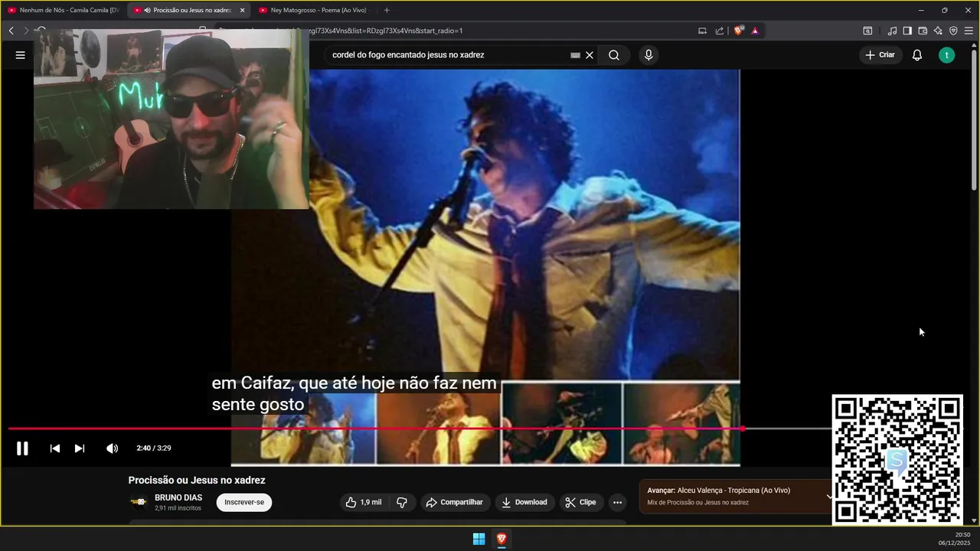
Task: Skip to next video in player
Action: pos(80,448)
